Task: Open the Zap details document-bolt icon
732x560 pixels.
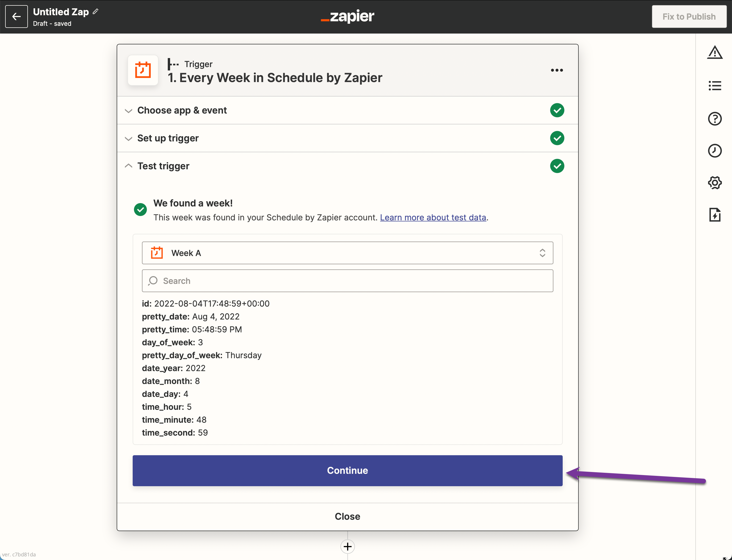Action: (x=715, y=215)
